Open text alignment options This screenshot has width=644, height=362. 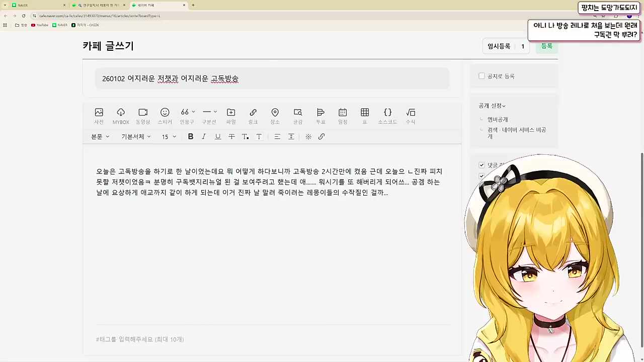pyautogui.click(x=277, y=137)
